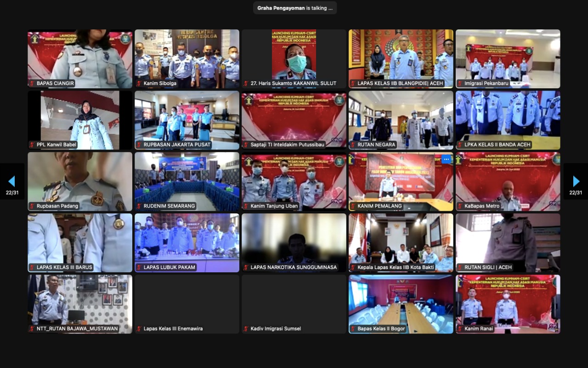Click muted mic icon beside Imigrasi Pekanbaru
The height and width of the screenshot is (368, 588).
(460, 84)
